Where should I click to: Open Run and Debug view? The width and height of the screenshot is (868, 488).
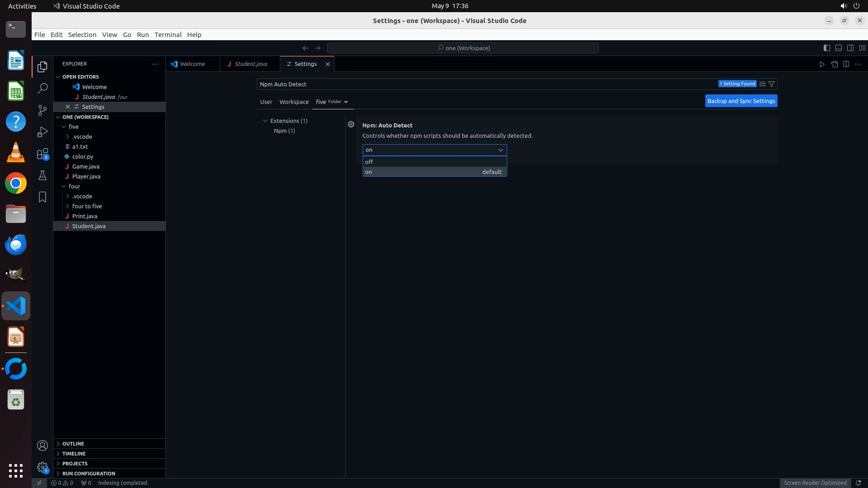coord(42,131)
